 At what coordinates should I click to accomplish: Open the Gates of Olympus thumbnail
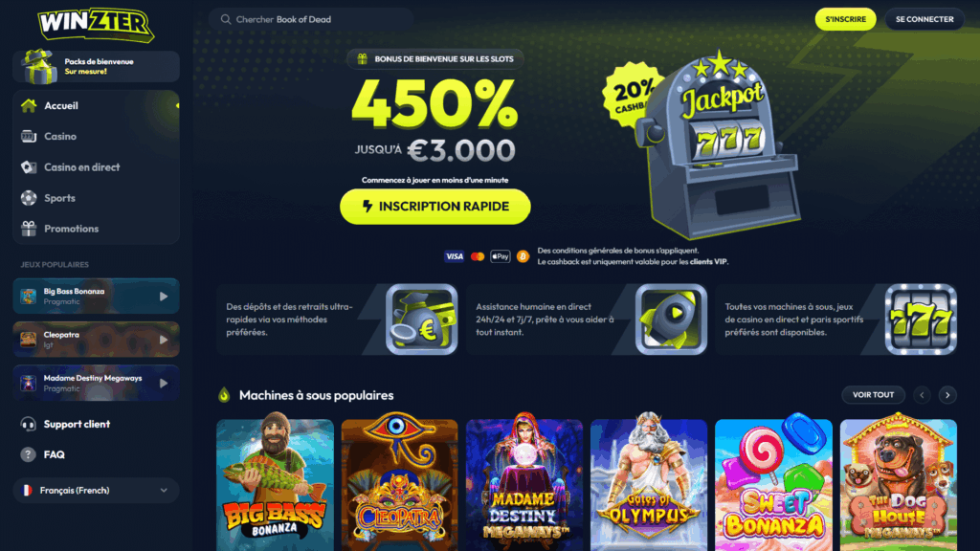(x=649, y=482)
